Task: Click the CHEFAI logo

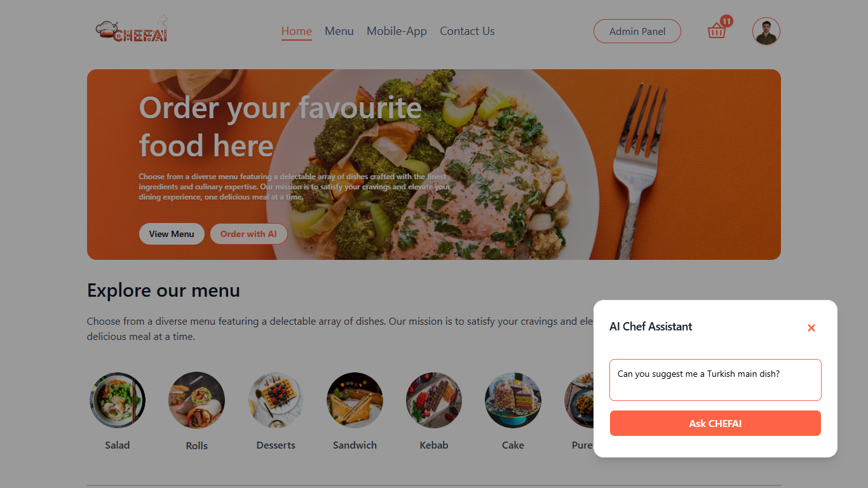Action: coord(132,30)
